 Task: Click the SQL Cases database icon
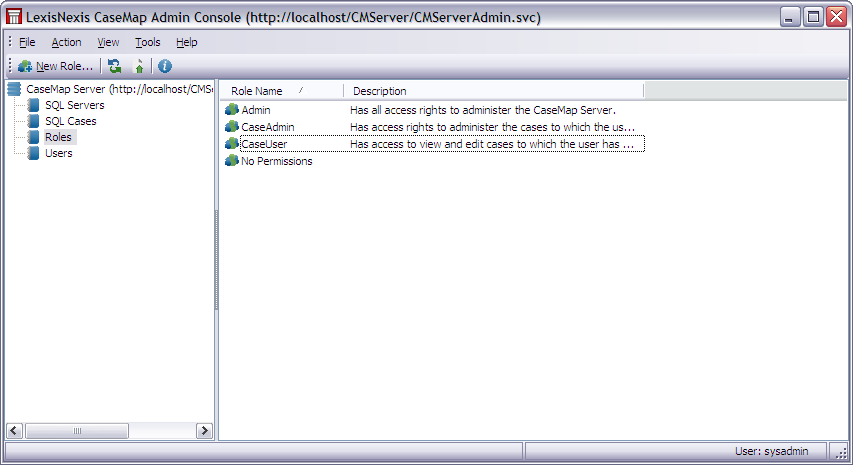[x=34, y=121]
